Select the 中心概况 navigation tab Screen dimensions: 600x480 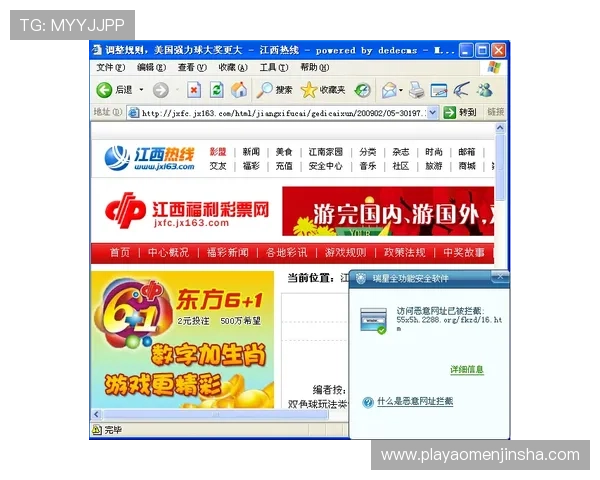click(168, 253)
